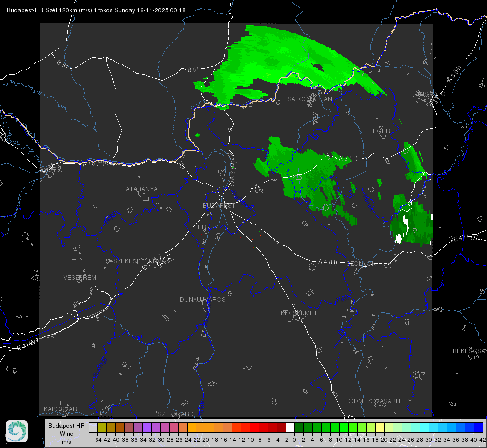
Task: Click the small green echo west of Danube bend
Action: point(197,135)
